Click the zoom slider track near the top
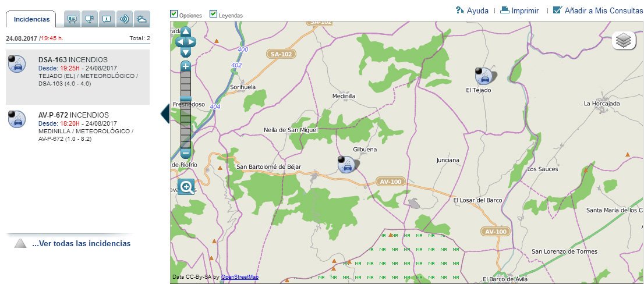 186,76
